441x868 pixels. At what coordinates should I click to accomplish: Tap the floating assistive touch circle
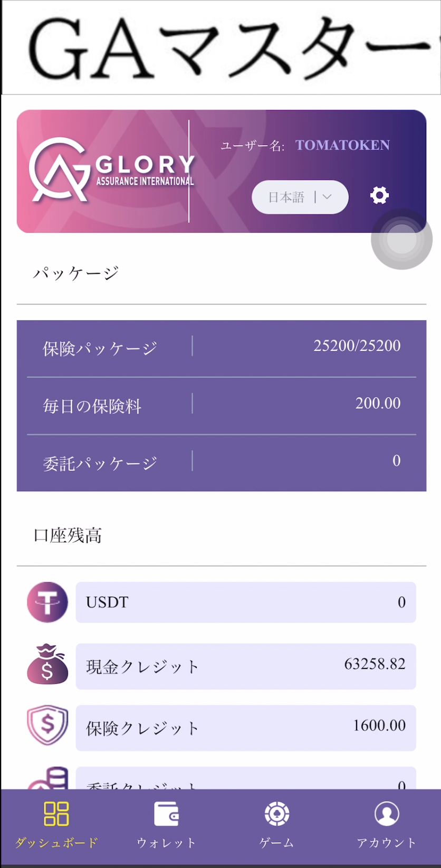click(x=401, y=239)
